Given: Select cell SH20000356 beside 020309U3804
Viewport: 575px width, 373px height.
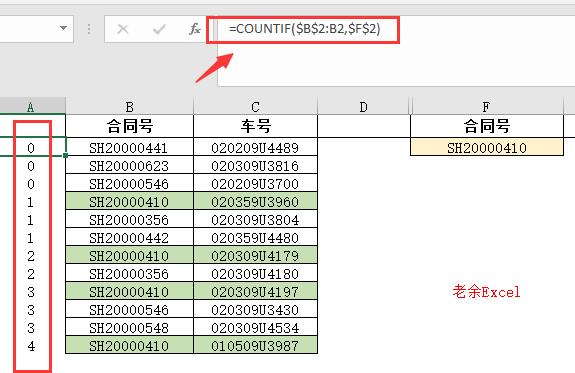Looking at the screenshot, I should pyautogui.click(x=129, y=220).
